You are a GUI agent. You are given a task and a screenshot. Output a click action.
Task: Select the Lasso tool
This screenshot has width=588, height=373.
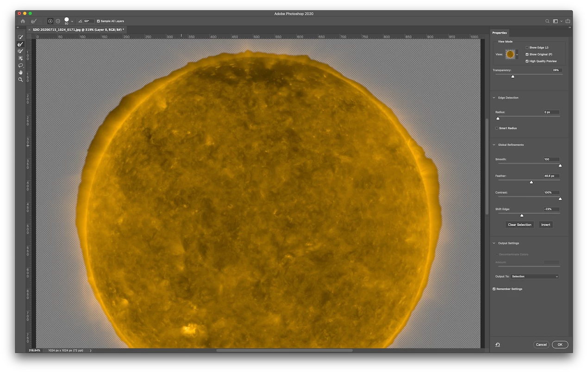coord(20,65)
